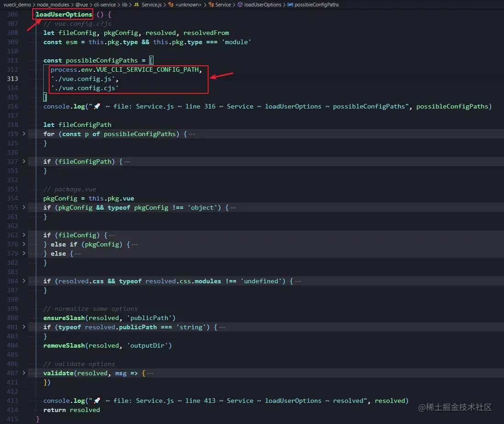The height and width of the screenshot is (424, 504).
Task: Open the node_modules breadcrumb segment
Action: (x=53, y=5)
